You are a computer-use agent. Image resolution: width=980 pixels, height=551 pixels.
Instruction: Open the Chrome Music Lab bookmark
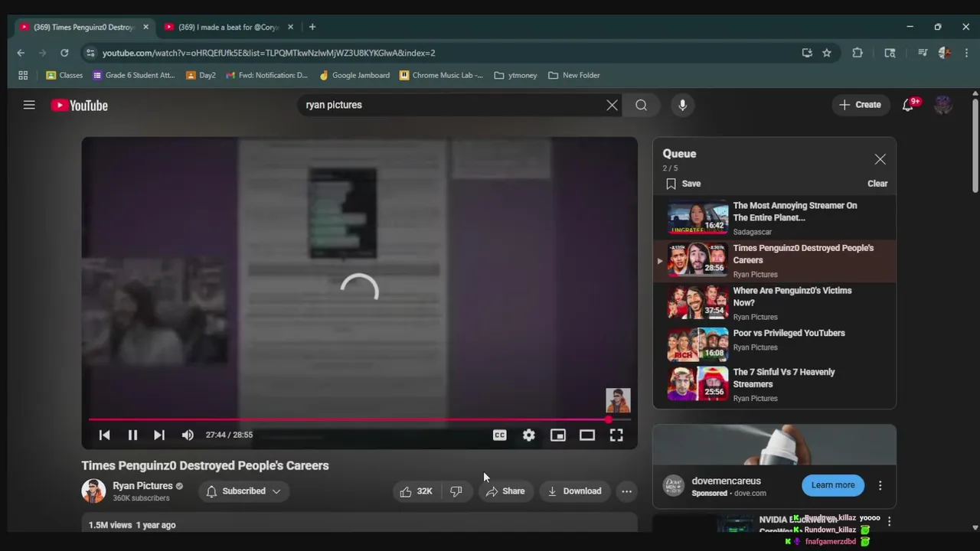(x=440, y=75)
